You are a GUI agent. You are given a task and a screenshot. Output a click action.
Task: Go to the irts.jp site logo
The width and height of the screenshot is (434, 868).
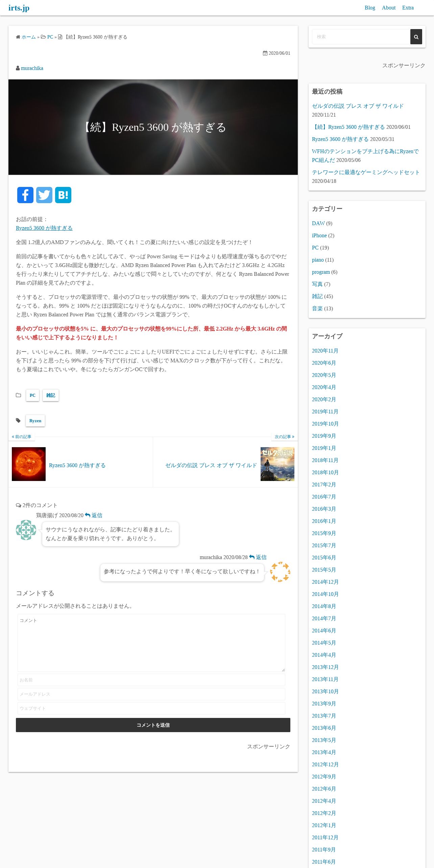click(19, 8)
